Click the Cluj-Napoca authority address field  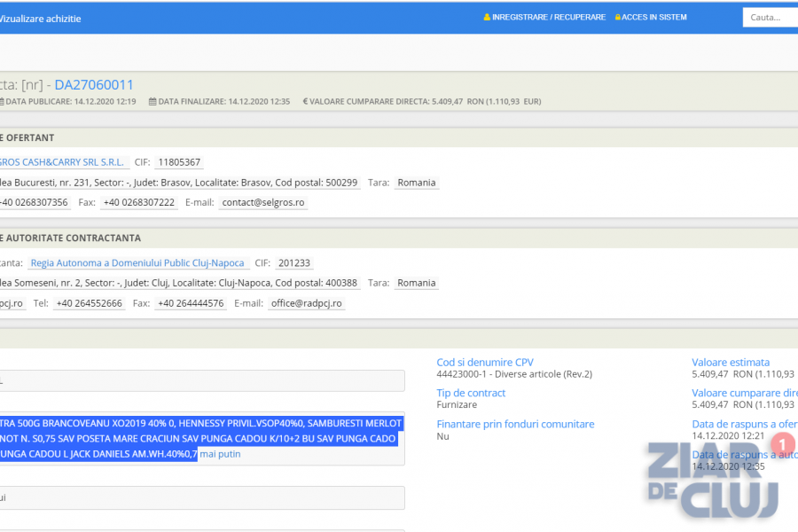click(x=180, y=283)
